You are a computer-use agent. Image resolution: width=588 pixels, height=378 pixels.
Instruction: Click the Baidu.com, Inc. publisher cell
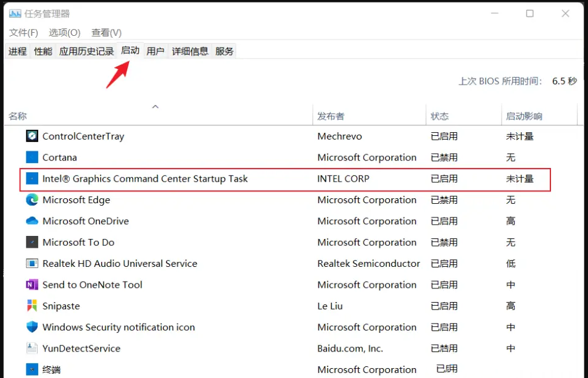(350, 348)
